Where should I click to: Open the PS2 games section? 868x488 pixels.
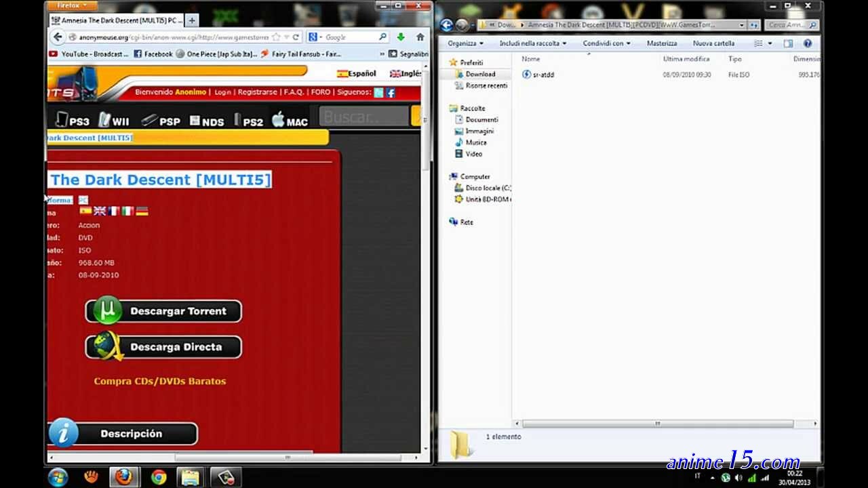248,121
